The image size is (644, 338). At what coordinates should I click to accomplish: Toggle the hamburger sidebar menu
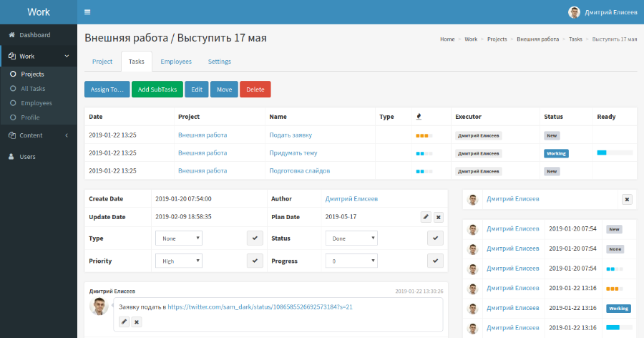pyautogui.click(x=87, y=12)
